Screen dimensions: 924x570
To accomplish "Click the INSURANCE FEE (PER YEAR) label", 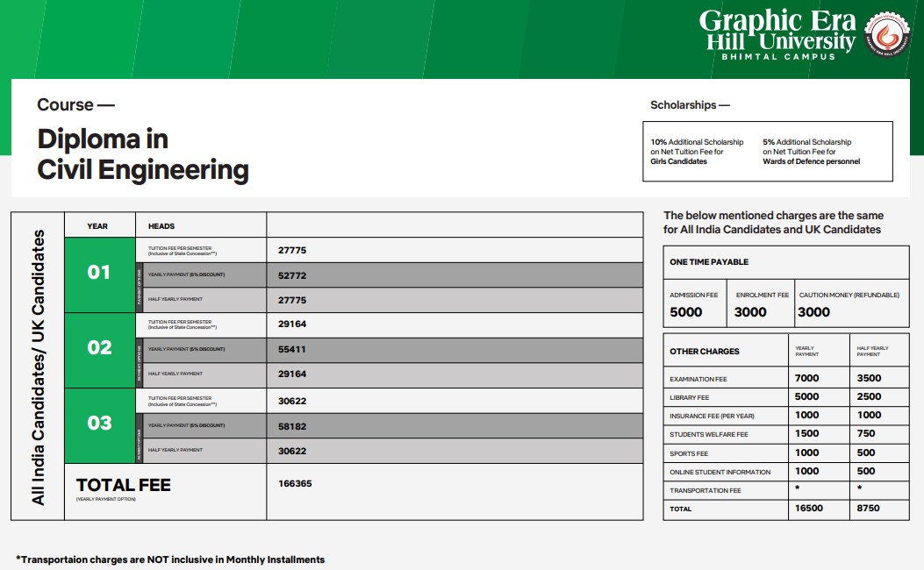I will point(712,416).
